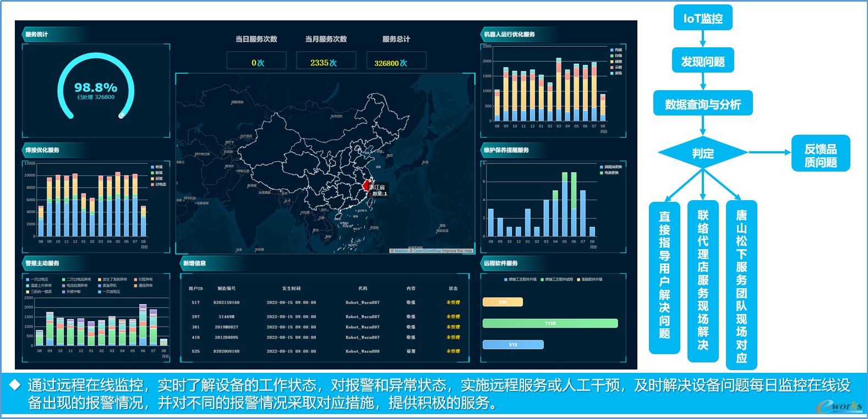This screenshot has width=868, height=419.
Task: Toggle the 焊接工艺软件升级 legend entry
Action: coord(521,279)
